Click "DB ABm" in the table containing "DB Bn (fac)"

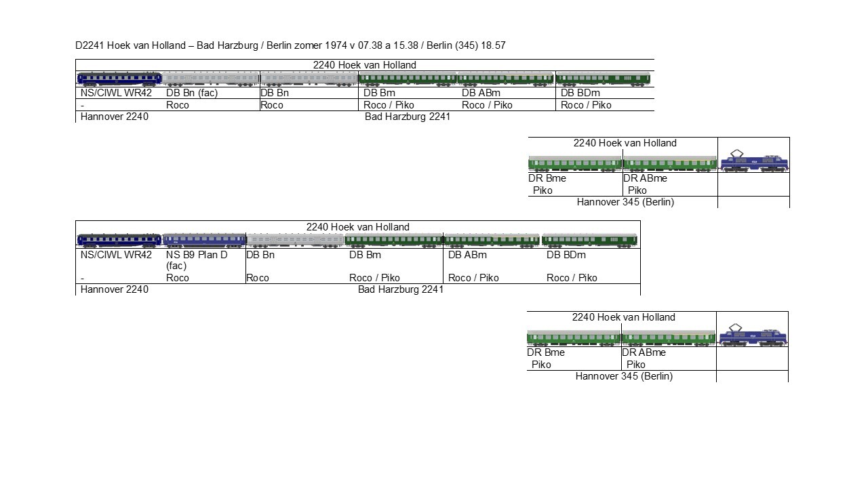(481, 93)
